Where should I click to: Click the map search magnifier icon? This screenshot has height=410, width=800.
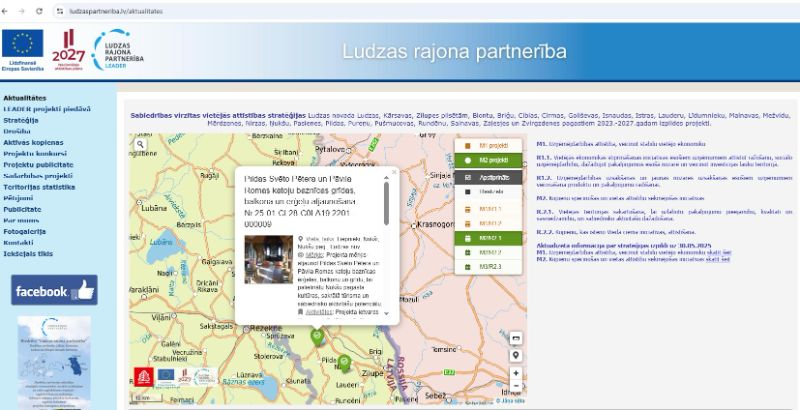point(141,145)
